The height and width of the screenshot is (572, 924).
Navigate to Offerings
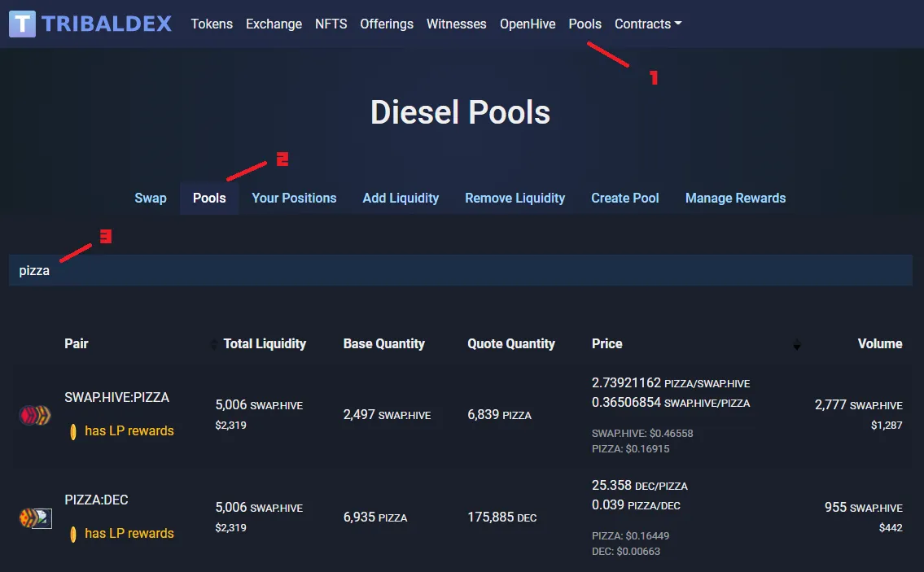[x=387, y=24]
